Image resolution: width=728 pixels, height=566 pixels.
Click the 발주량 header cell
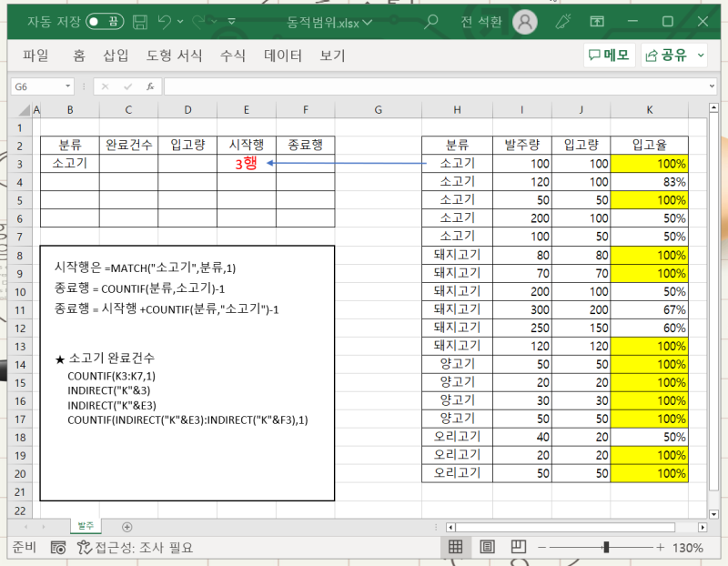tap(521, 146)
